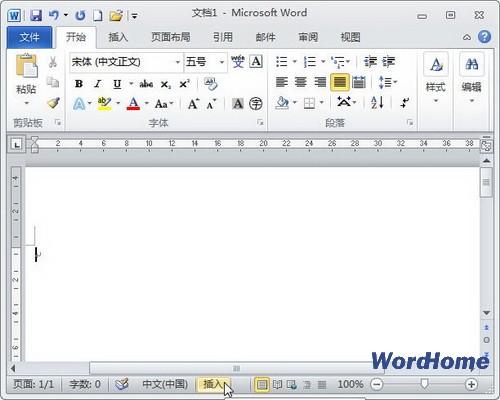Viewport: 500px width, 400px height.
Task: Select the Format Painter brush
Action: [x=53, y=103]
